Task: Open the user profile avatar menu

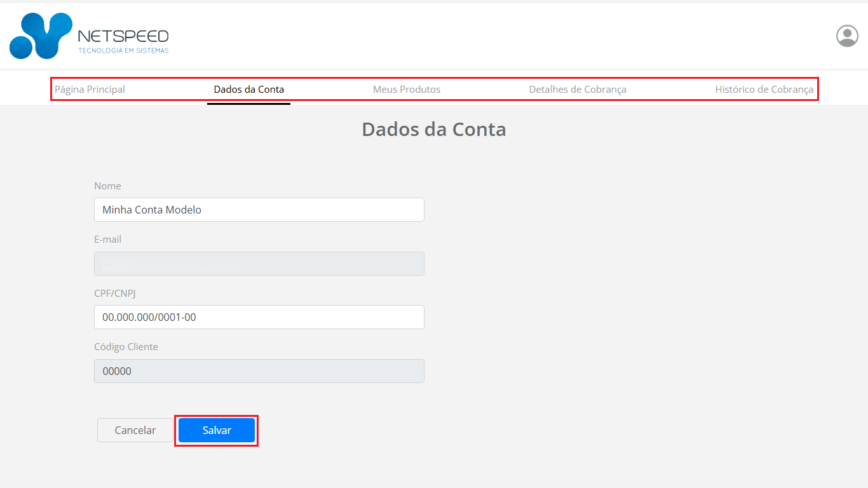Action: [847, 36]
